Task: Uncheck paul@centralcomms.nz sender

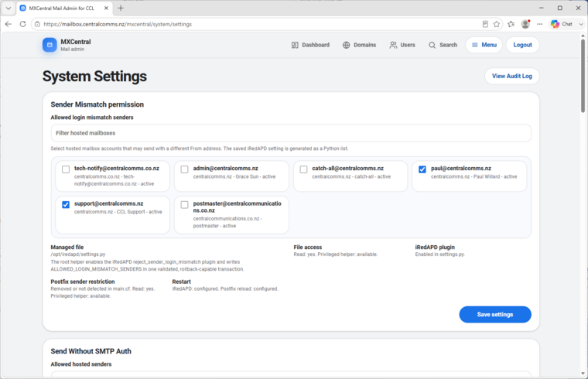Action: pyautogui.click(x=422, y=169)
